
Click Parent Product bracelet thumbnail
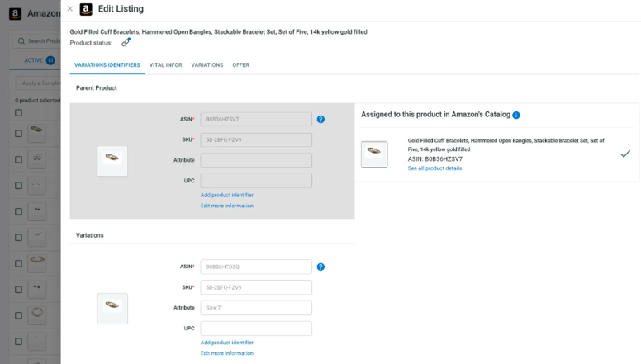pos(112,161)
